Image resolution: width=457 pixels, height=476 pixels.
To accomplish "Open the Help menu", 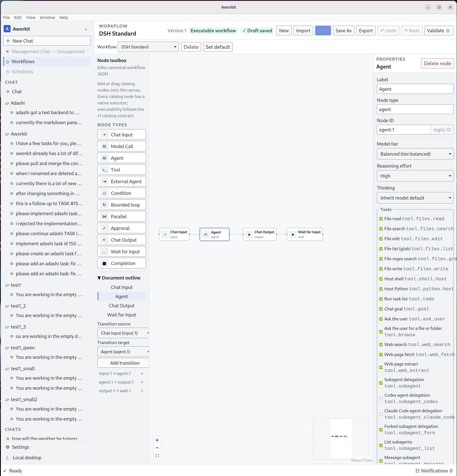I will [x=64, y=18].
